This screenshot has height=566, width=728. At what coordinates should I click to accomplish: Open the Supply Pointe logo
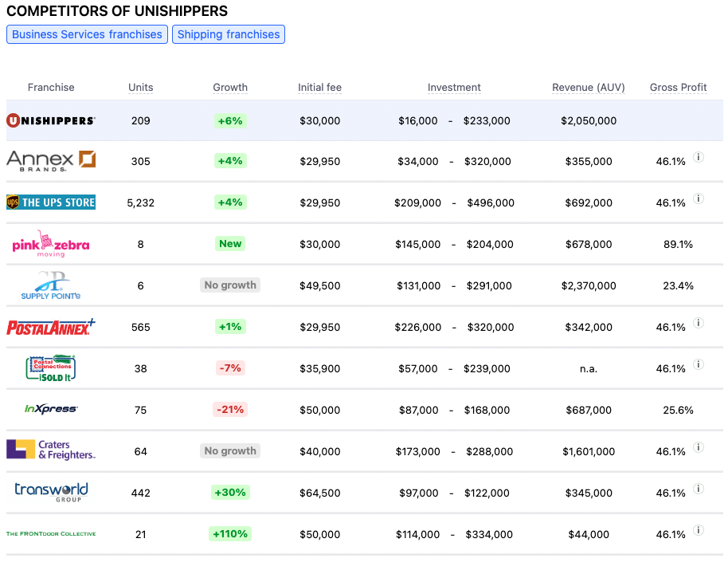tap(51, 285)
